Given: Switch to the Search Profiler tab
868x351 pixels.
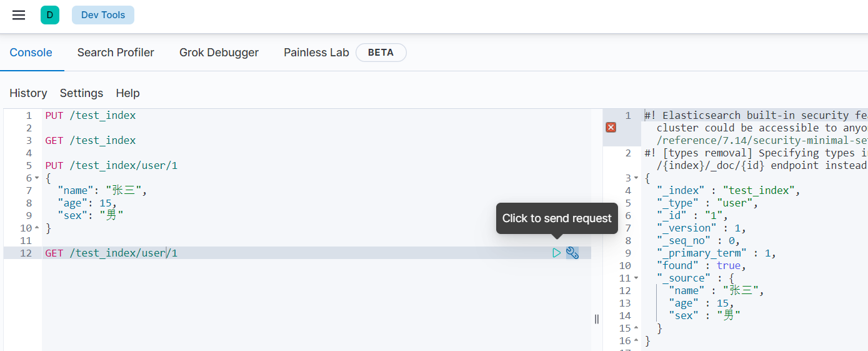Looking at the screenshot, I should coord(116,53).
